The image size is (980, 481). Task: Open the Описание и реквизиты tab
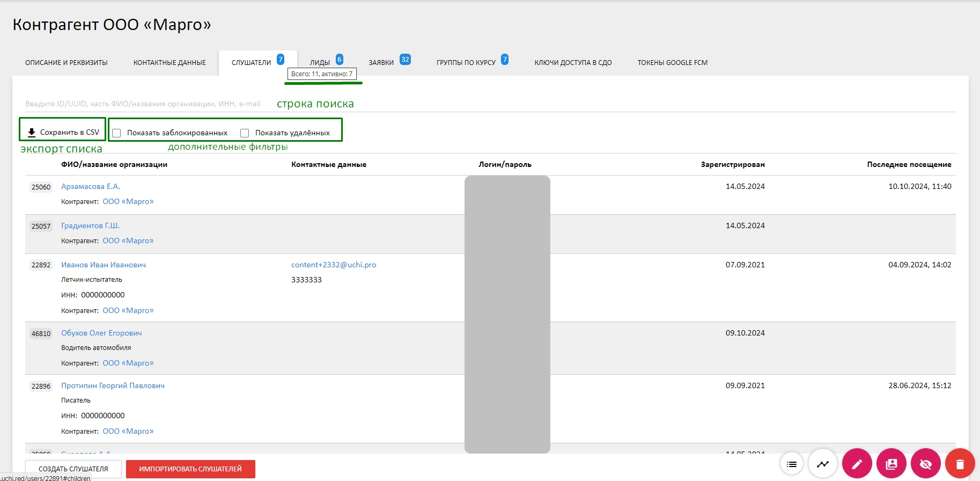(x=67, y=63)
